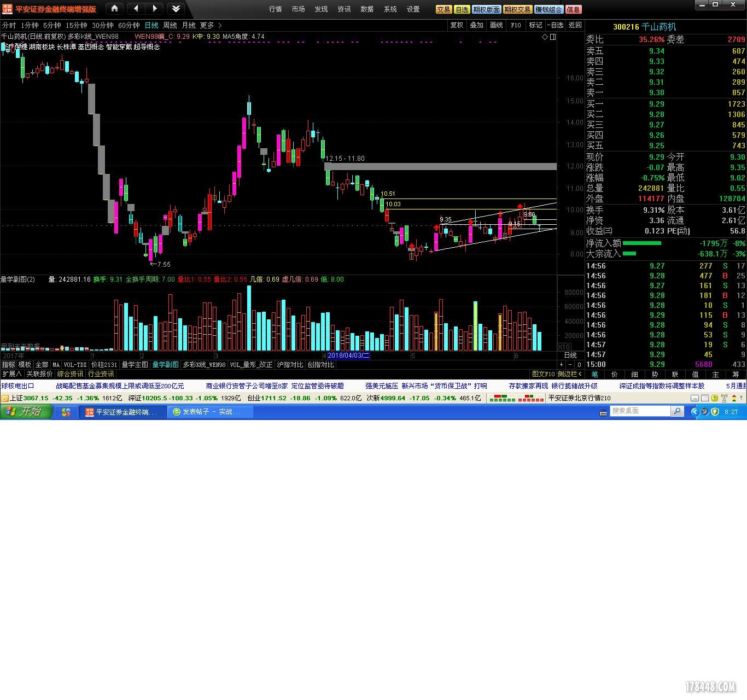Screen dimensions: 747x700
Task: Select the 价 price tab in sidebar
Action: (615, 375)
